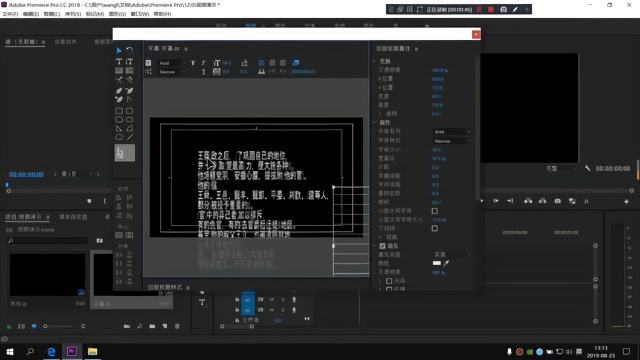Select the Pen tool in title tools
This screenshot has height=360, width=640.
click(x=119, y=91)
